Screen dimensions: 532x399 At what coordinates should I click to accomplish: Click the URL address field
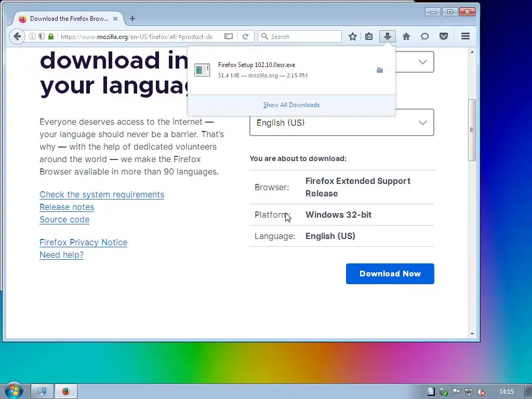click(137, 37)
